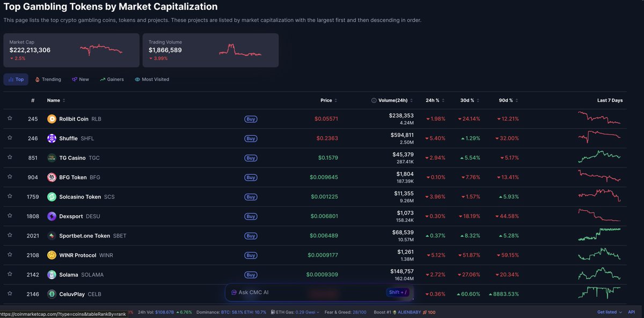Open Dexsport 7-day sparkline chart
The width and height of the screenshot is (644, 318).
(x=599, y=215)
